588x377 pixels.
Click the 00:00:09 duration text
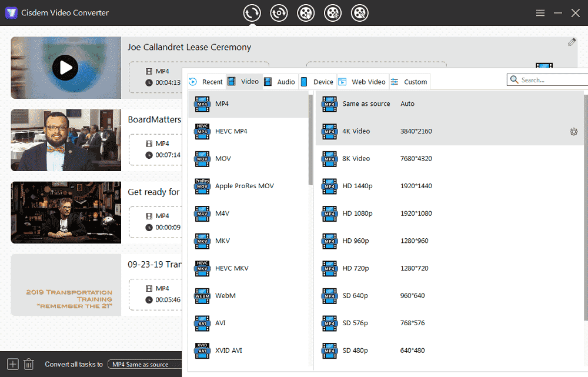tap(168, 228)
